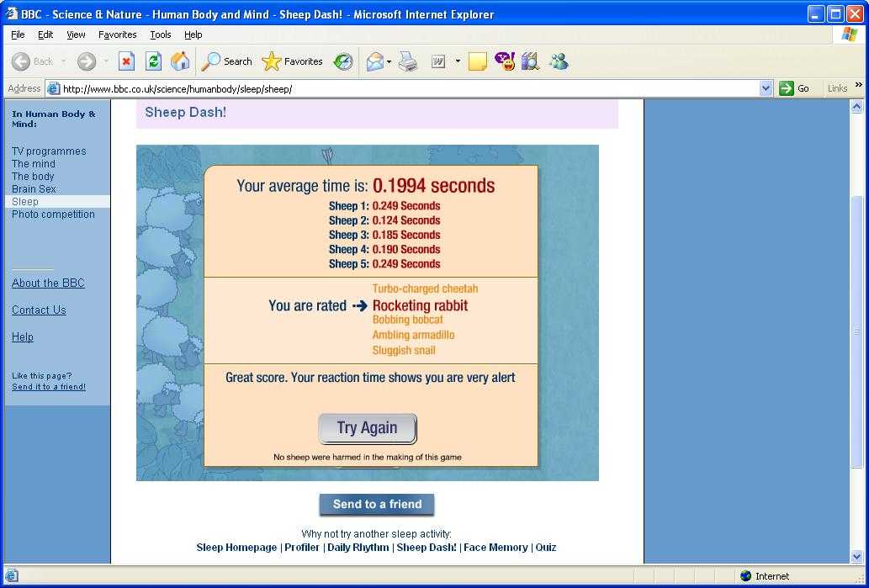
Task: Refresh the page with the Refresh icon
Action: (153, 61)
